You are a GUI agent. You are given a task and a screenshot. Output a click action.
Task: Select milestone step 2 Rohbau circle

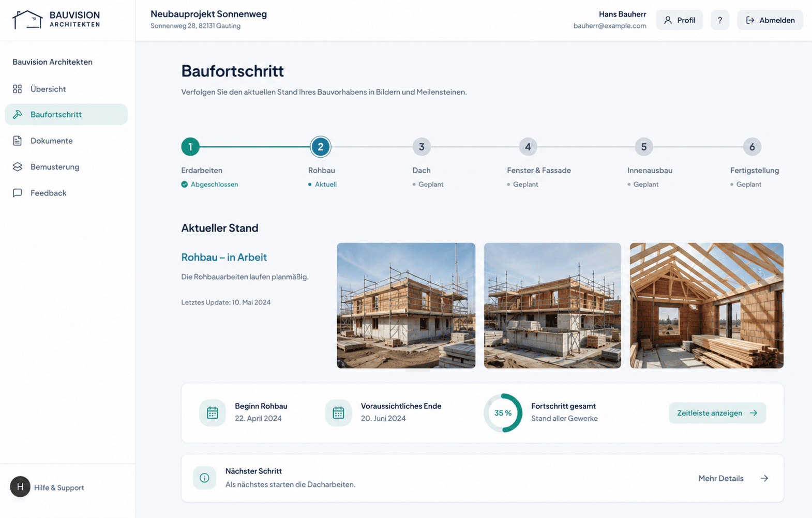point(321,147)
